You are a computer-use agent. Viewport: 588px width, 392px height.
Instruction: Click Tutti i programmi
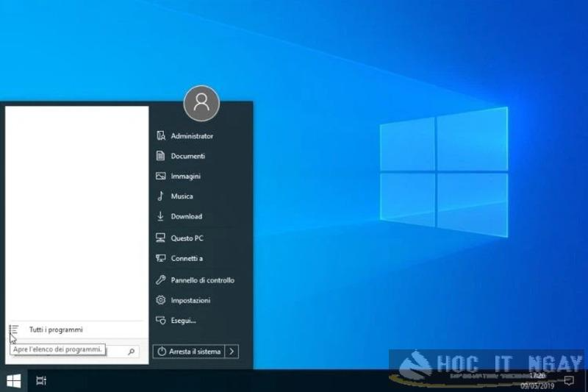(x=56, y=329)
